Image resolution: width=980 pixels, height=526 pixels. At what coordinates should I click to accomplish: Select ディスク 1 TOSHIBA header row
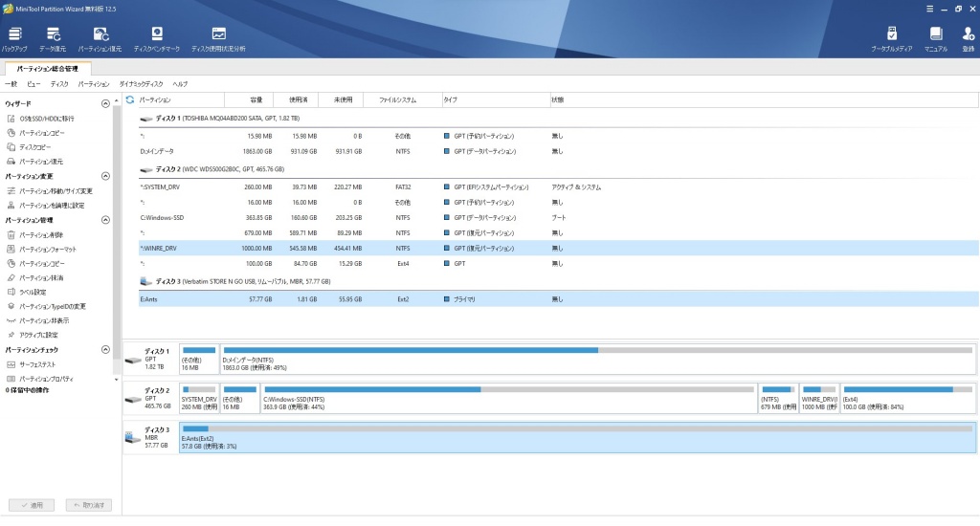click(558, 118)
